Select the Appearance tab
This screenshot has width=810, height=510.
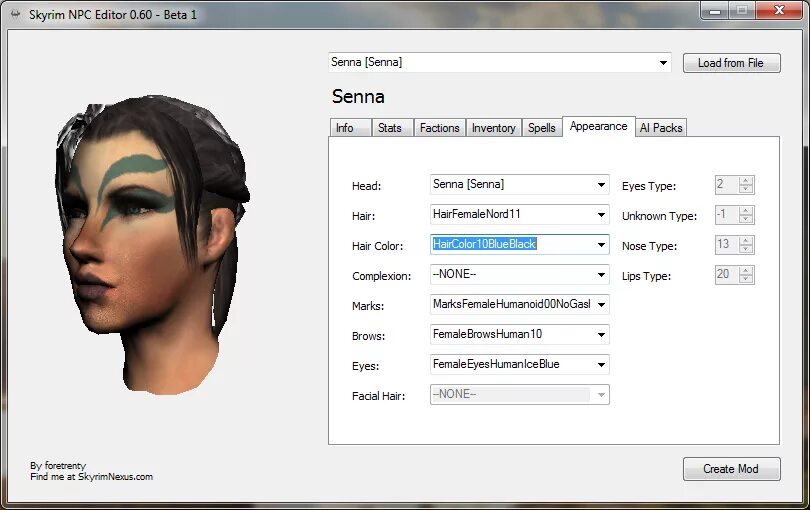(x=599, y=127)
